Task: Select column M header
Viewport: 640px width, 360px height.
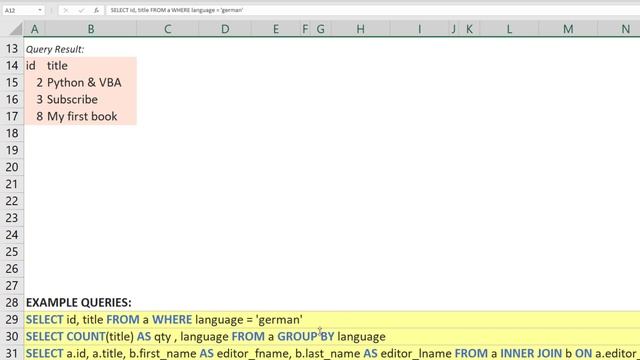Action: click(568, 29)
